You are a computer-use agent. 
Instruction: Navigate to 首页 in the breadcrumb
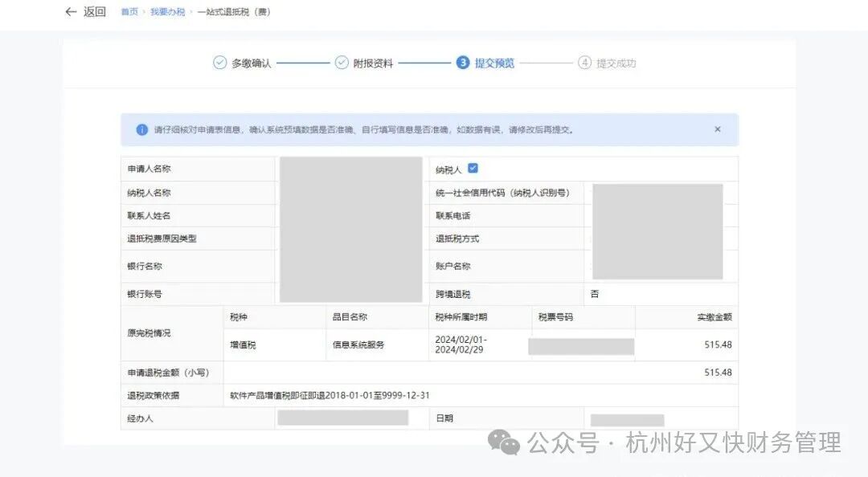(129, 11)
